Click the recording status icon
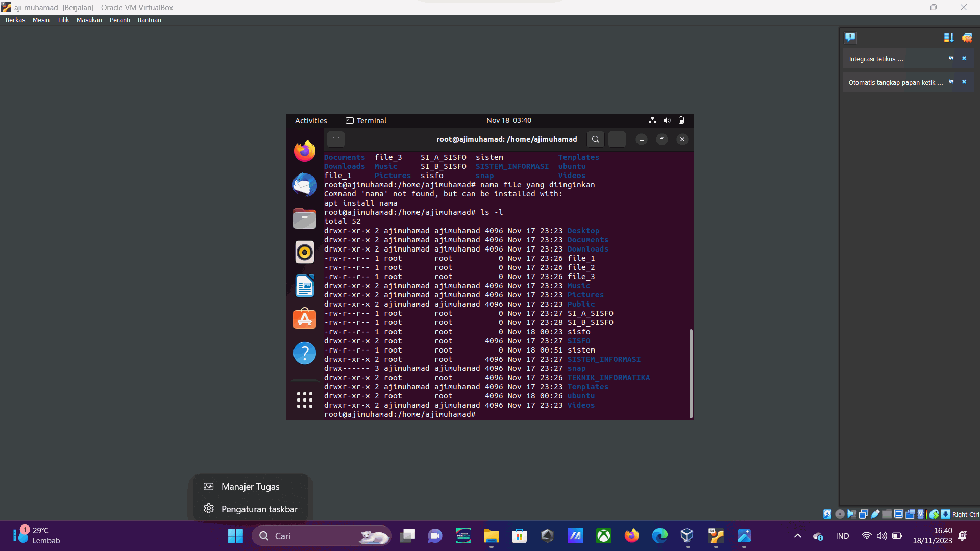This screenshot has height=551, width=980. tap(910, 514)
